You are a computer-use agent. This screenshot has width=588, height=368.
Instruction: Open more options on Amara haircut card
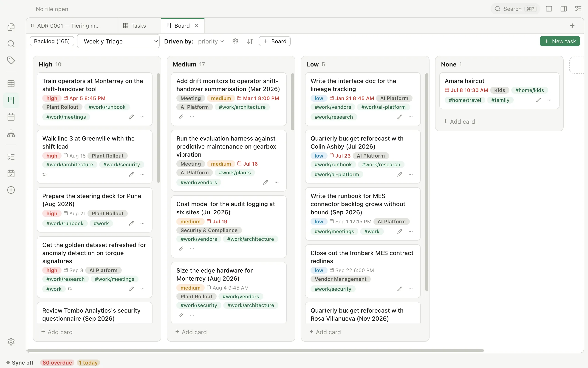click(x=549, y=100)
